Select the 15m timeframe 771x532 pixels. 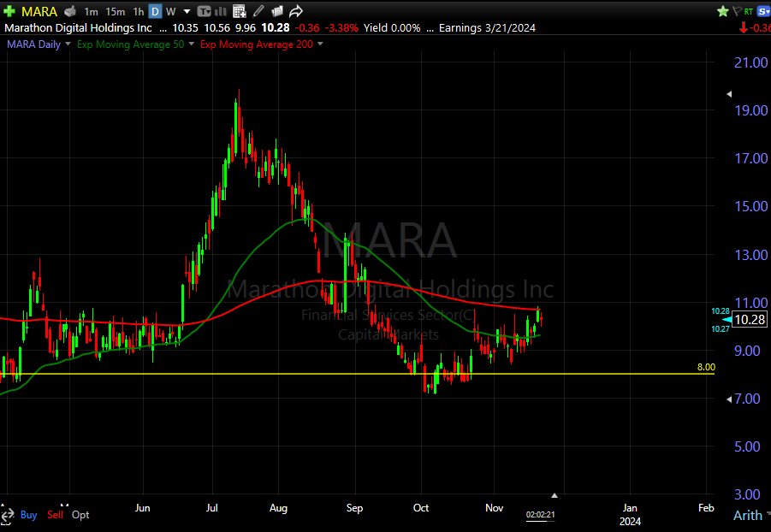(115, 11)
